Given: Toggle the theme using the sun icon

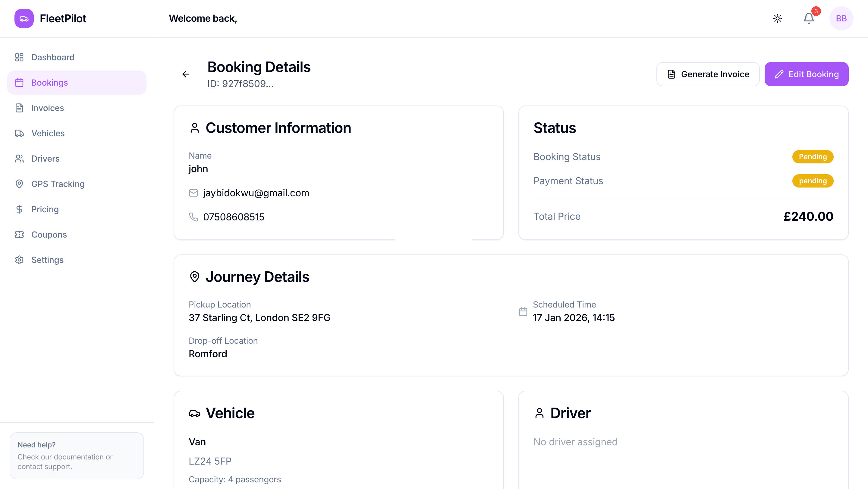Looking at the screenshot, I should (778, 18).
